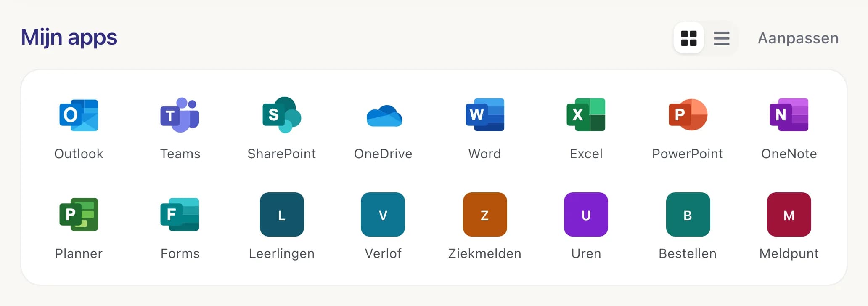Launch the Forms app icon
Image resolution: width=868 pixels, height=306 pixels.
tap(180, 215)
